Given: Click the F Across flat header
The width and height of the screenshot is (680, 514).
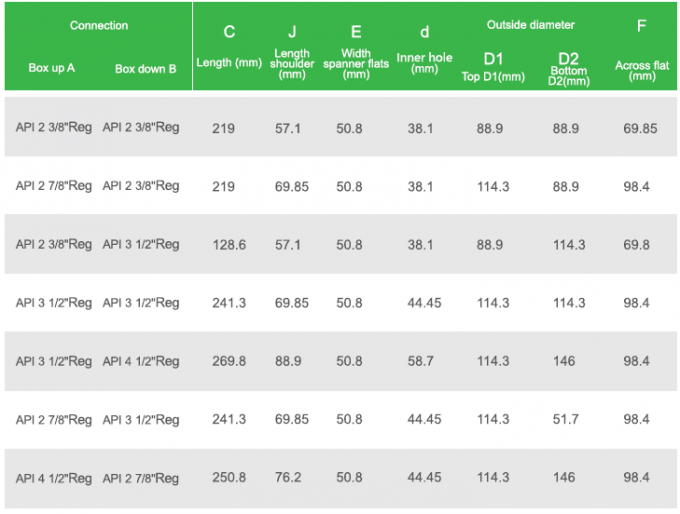Looking at the screenshot, I should [642, 50].
